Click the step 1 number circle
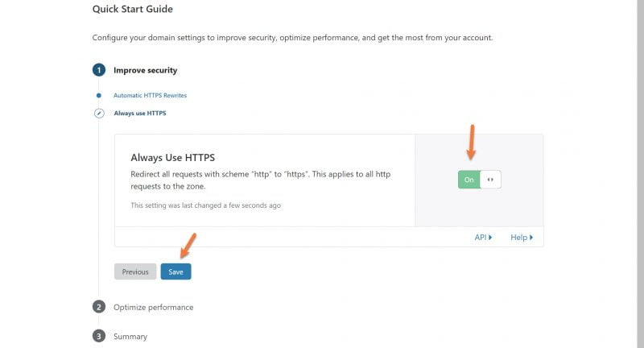 point(98,70)
